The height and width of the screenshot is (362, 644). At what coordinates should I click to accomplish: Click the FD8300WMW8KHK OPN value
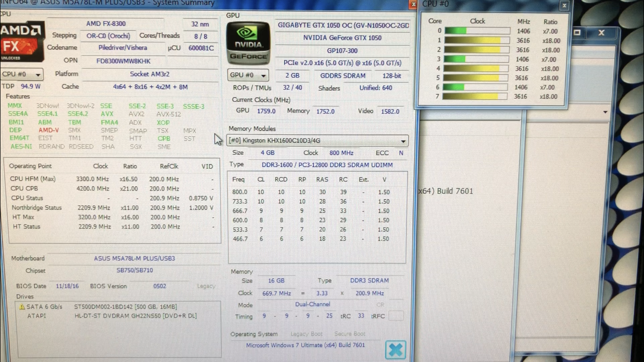123,61
